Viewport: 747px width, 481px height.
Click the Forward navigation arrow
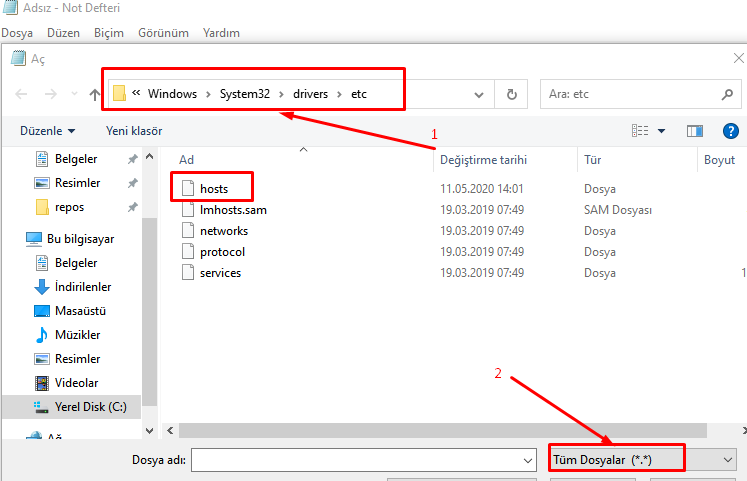50,94
